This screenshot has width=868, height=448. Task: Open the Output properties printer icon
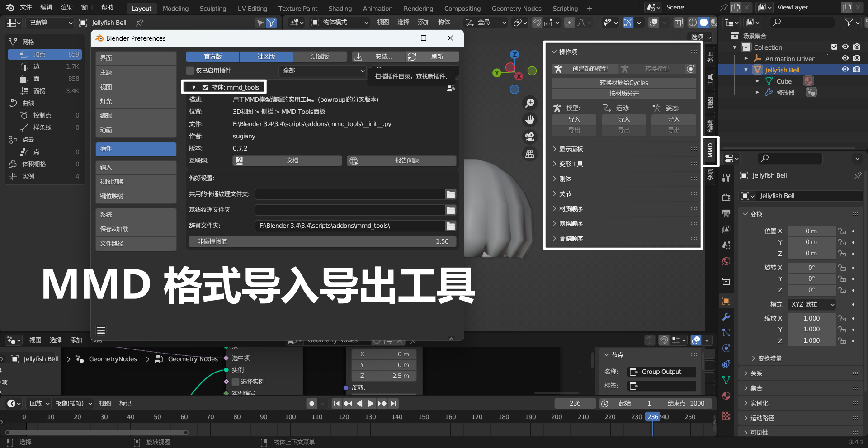tap(726, 213)
